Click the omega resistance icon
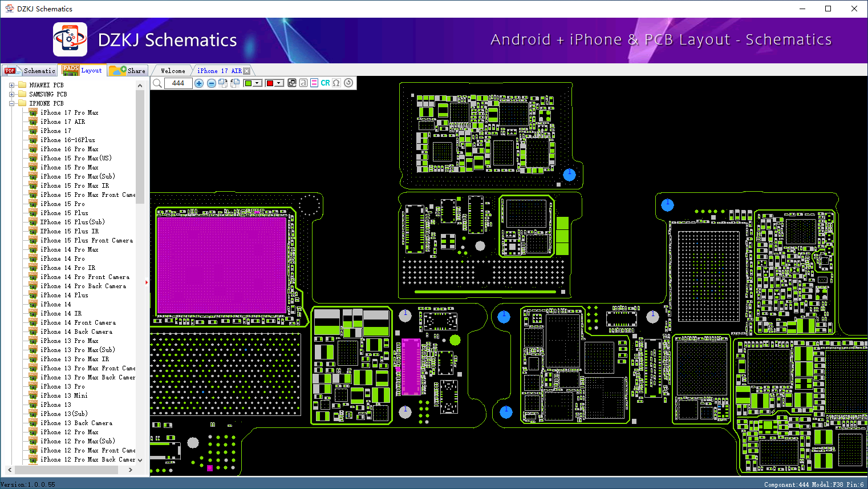 336,83
